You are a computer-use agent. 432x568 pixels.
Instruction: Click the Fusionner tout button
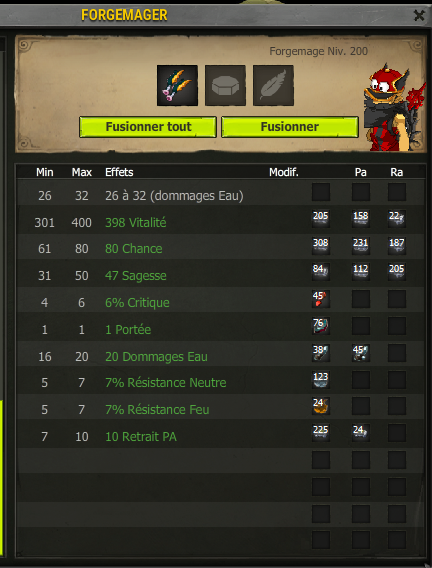[148, 127]
